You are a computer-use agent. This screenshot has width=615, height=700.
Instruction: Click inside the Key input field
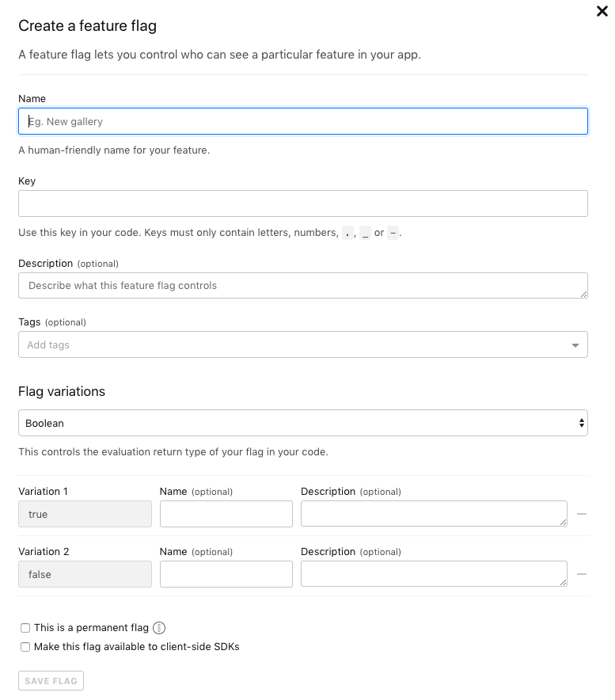tap(303, 204)
